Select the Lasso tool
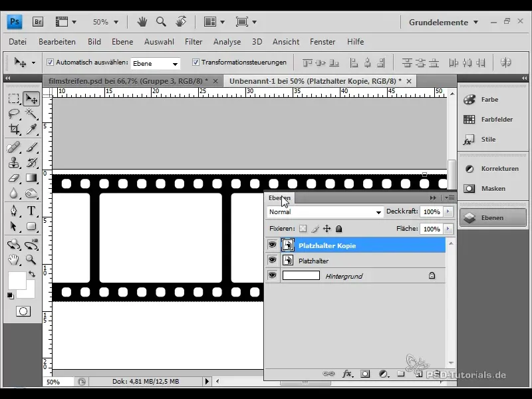This screenshot has height=399, width=532. pos(13,114)
